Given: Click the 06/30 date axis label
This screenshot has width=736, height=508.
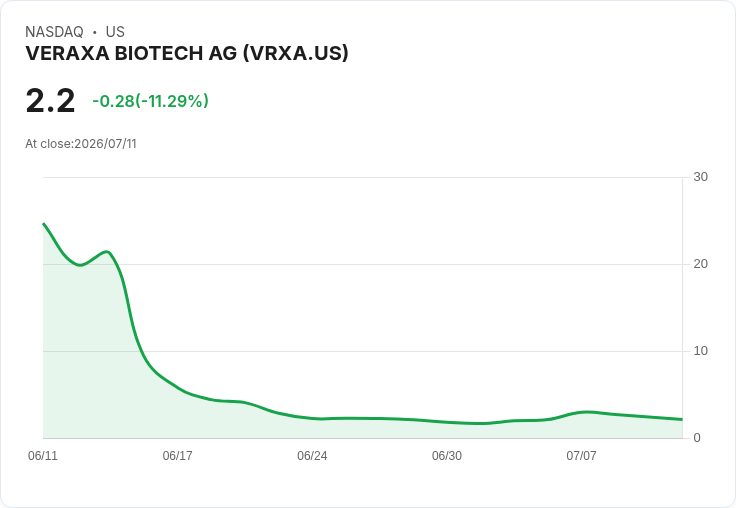Looking at the screenshot, I should click(447, 456).
